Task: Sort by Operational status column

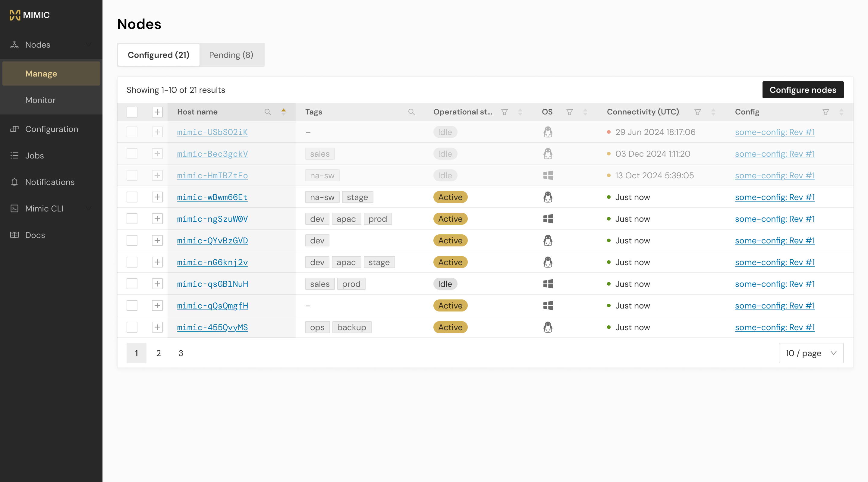Action: click(x=520, y=112)
